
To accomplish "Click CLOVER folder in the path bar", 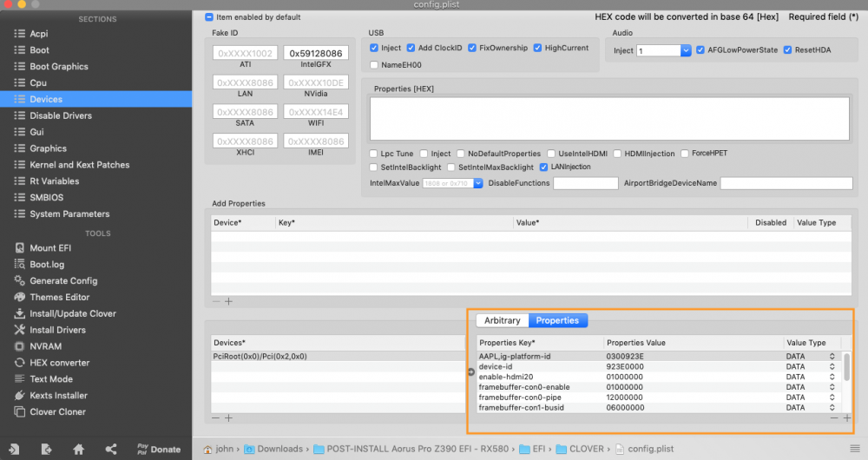I will [x=581, y=449].
